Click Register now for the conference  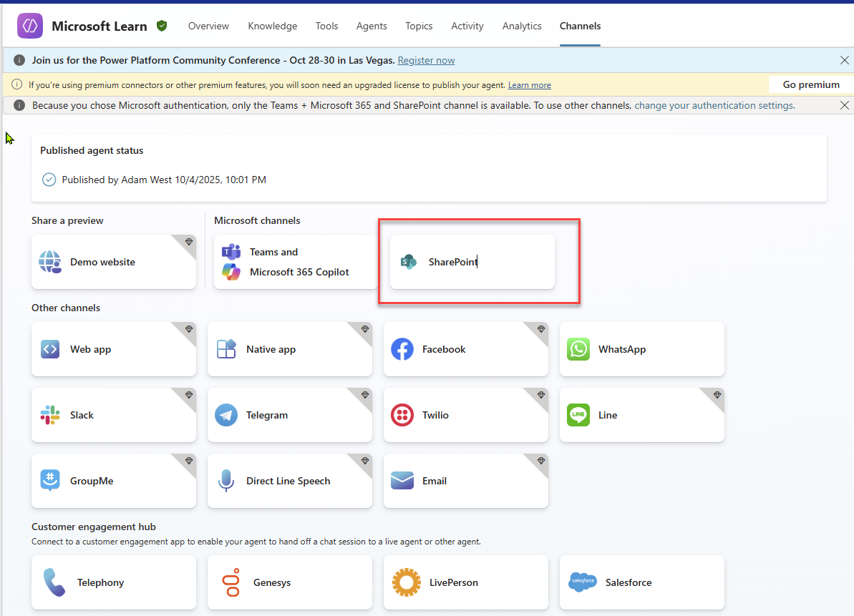426,60
